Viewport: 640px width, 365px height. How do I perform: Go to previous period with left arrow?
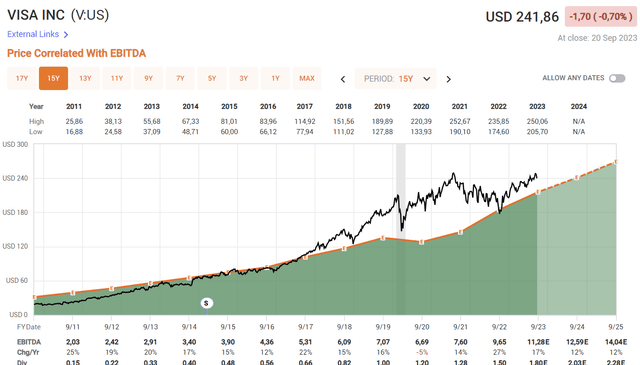[x=343, y=79]
